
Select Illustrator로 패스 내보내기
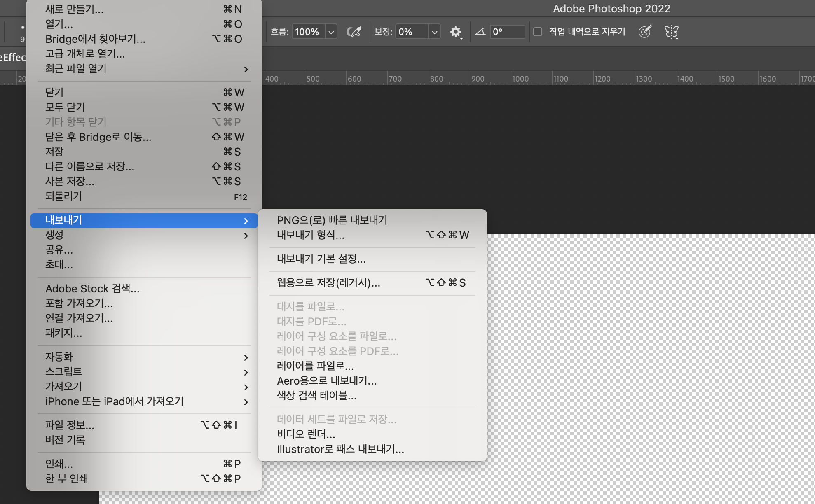point(340,449)
